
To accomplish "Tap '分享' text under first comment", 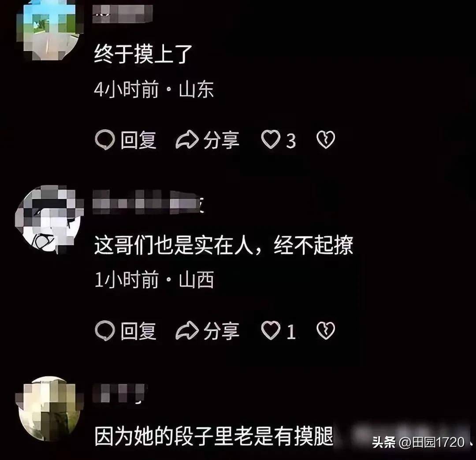I will click(221, 140).
